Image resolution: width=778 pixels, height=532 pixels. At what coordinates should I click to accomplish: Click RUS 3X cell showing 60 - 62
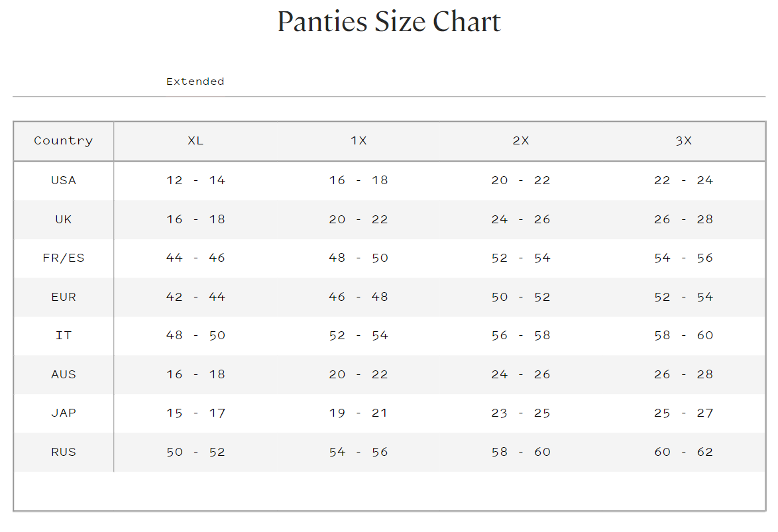[x=683, y=452]
